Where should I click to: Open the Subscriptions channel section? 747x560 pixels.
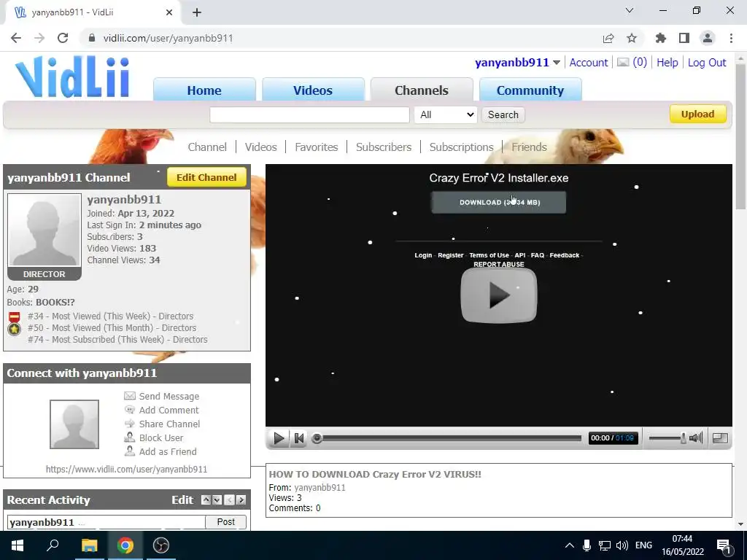coord(461,147)
